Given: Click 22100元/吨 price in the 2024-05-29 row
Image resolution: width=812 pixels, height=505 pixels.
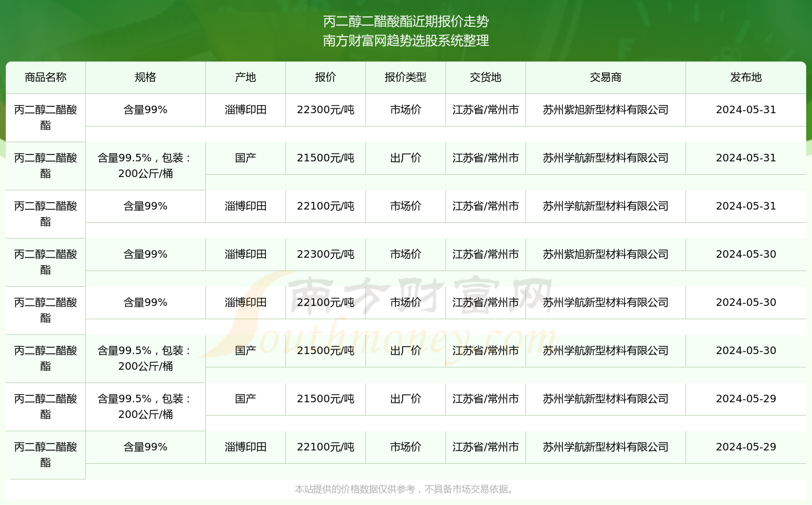Looking at the screenshot, I should pos(325,447).
